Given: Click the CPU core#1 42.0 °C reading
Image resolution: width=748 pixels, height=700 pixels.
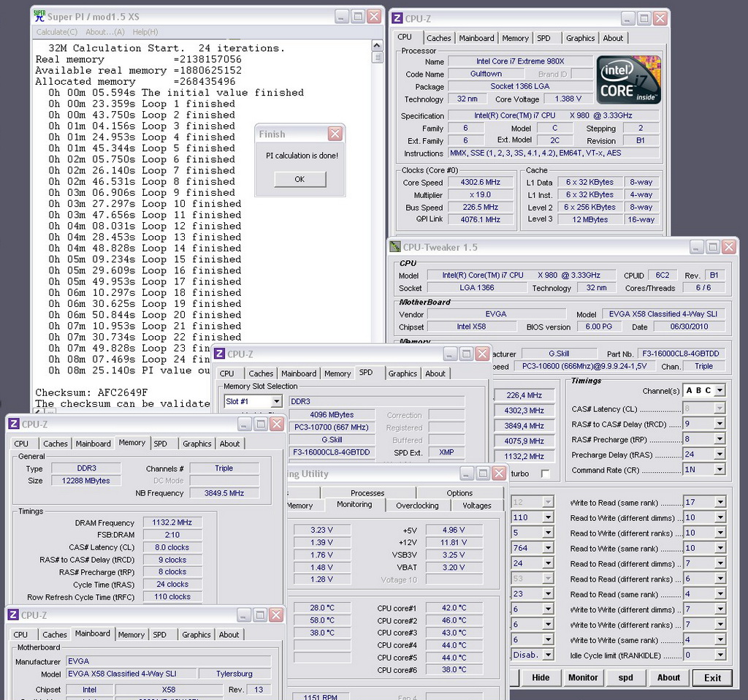Looking at the screenshot, I should point(454,608).
